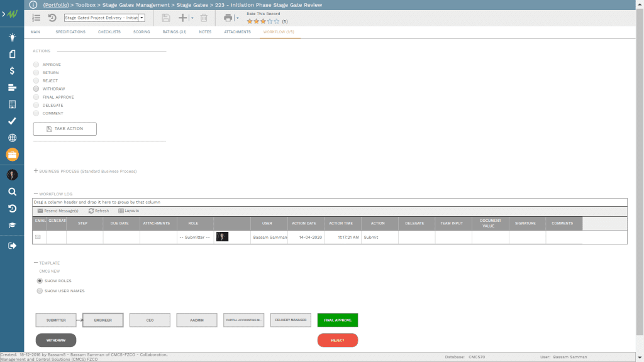Select the Show User Names option

40,291
